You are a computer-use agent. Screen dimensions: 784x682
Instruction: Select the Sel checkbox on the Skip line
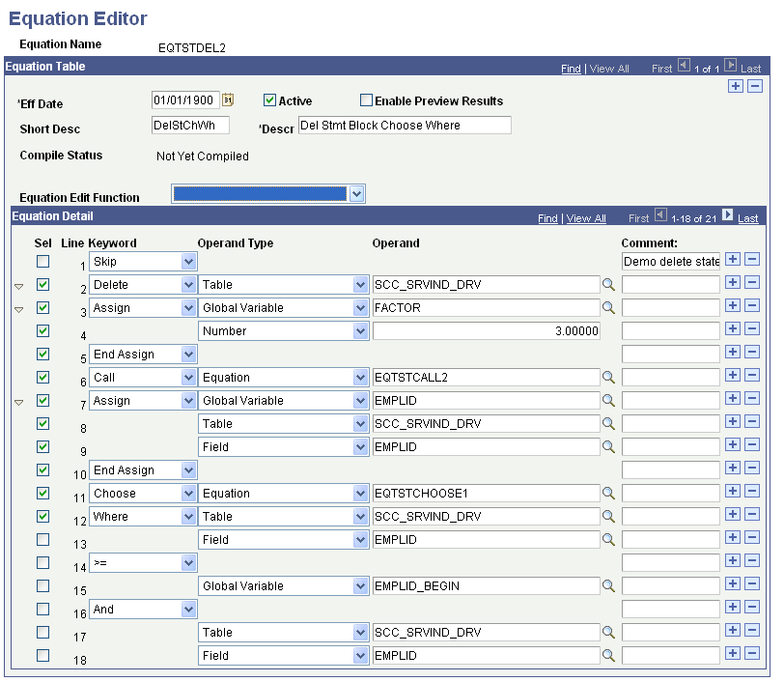(x=42, y=261)
